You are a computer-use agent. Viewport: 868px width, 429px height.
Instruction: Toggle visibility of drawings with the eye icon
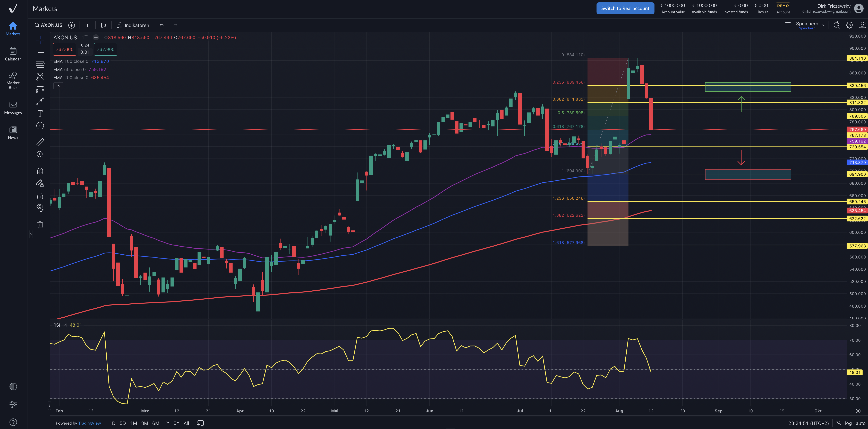point(40,207)
